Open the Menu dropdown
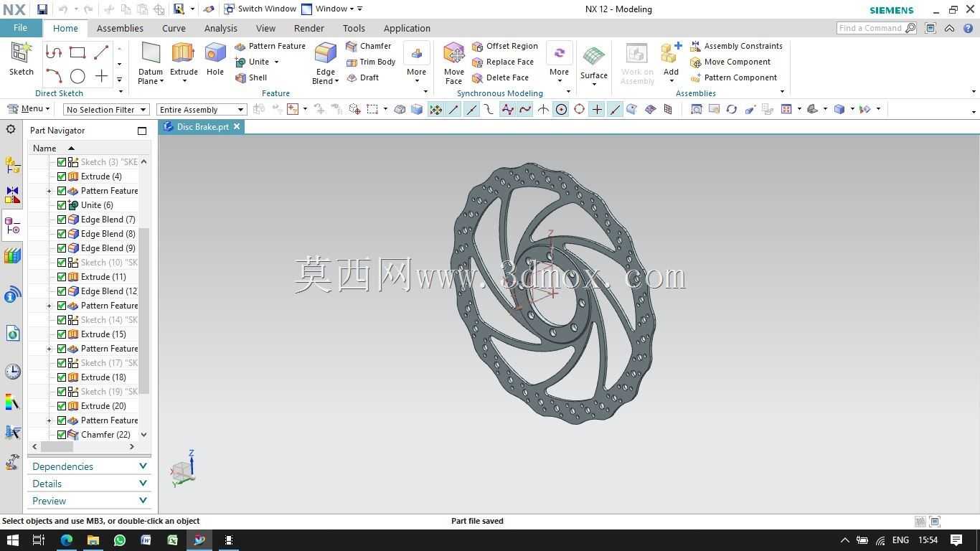Viewport: 980px width, 551px height. (29, 109)
